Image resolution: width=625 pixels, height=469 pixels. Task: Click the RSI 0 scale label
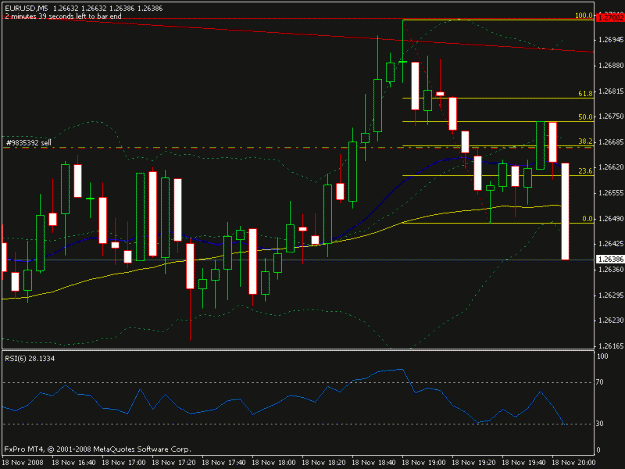tap(598, 450)
